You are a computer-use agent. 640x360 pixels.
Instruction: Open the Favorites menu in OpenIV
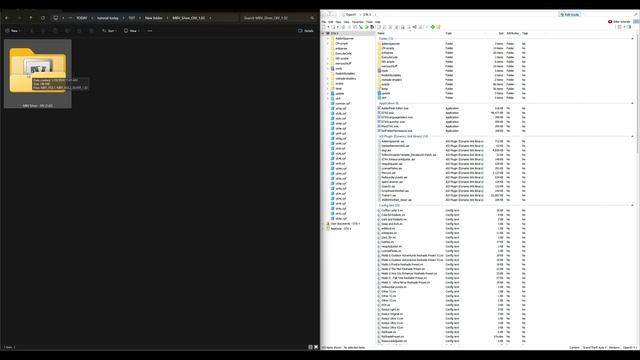[x=358, y=22]
